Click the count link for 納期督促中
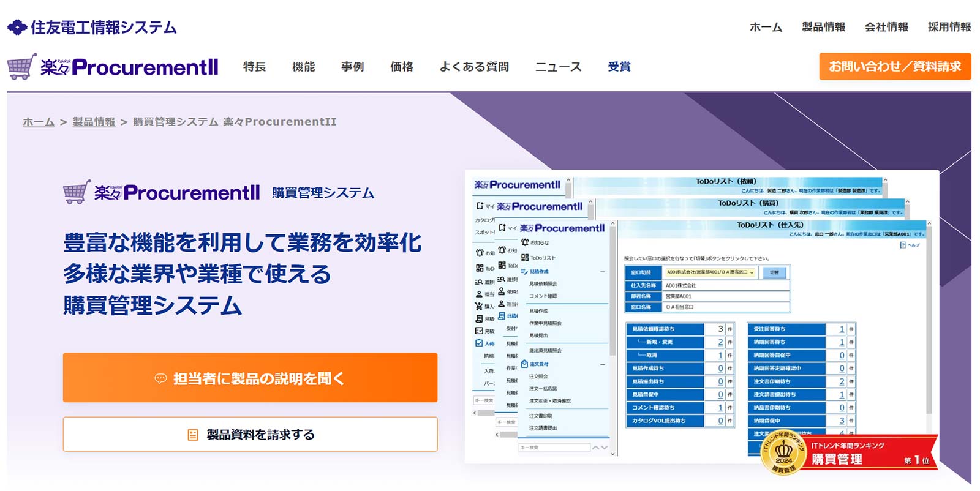This screenshot has height=491, width=980. coord(842,421)
